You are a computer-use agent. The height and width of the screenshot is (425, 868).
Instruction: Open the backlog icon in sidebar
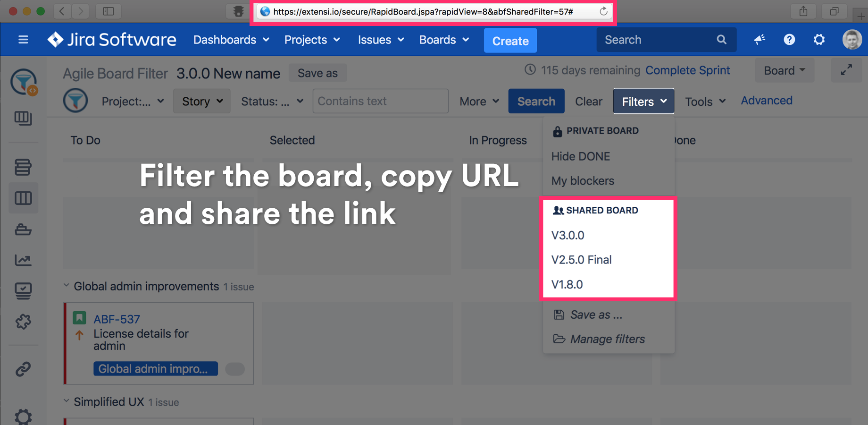[23, 167]
